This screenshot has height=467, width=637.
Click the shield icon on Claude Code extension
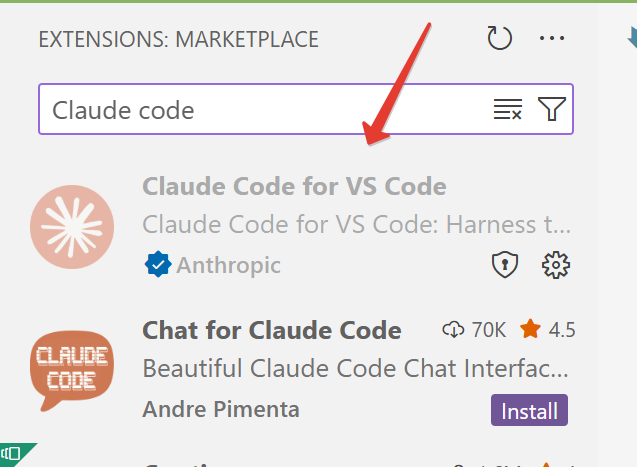click(505, 265)
